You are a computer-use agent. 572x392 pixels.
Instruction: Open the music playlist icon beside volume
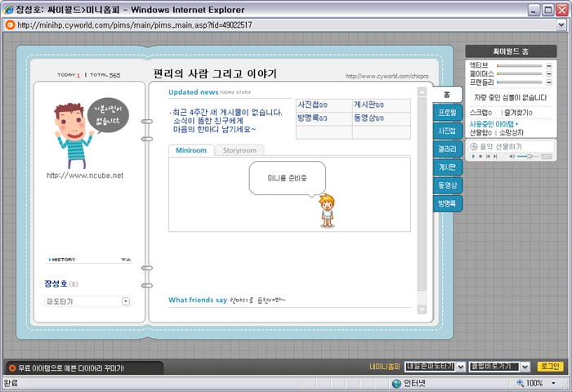pyautogui.click(x=546, y=157)
